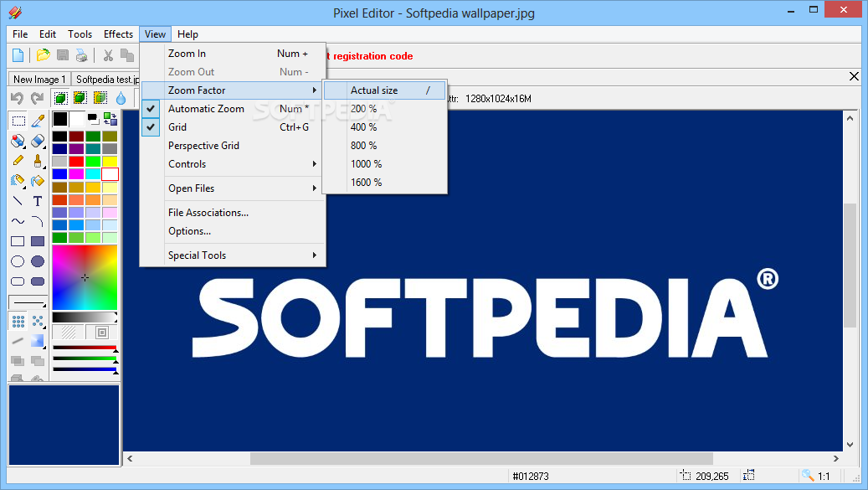Open the Tools menu
The width and height of the screenshot is (868, 490).
pos(80,34)
